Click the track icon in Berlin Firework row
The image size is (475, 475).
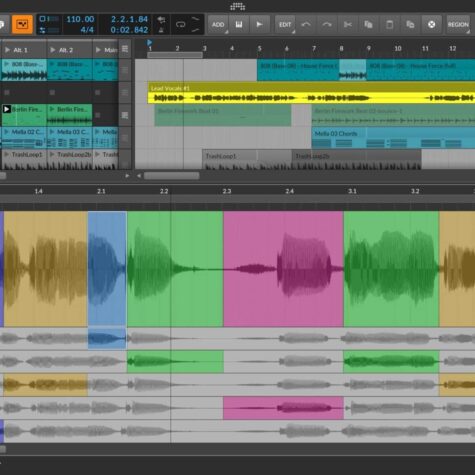pos(125,115)
